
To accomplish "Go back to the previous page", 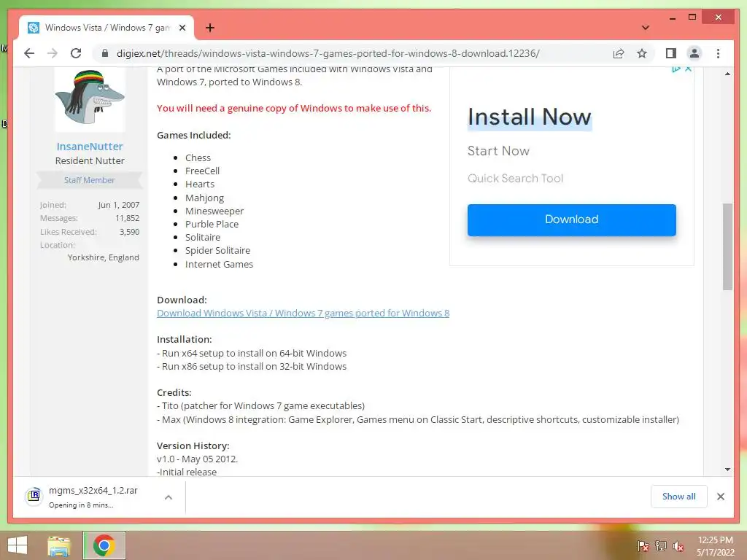I will tap(29, 53).
